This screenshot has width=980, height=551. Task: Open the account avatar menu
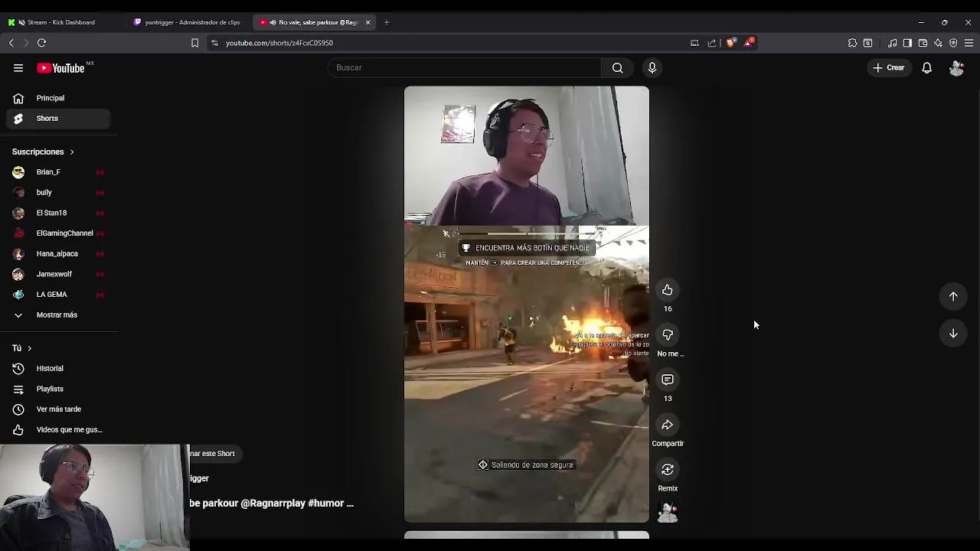pyautogui.click(x=956, y=68)
